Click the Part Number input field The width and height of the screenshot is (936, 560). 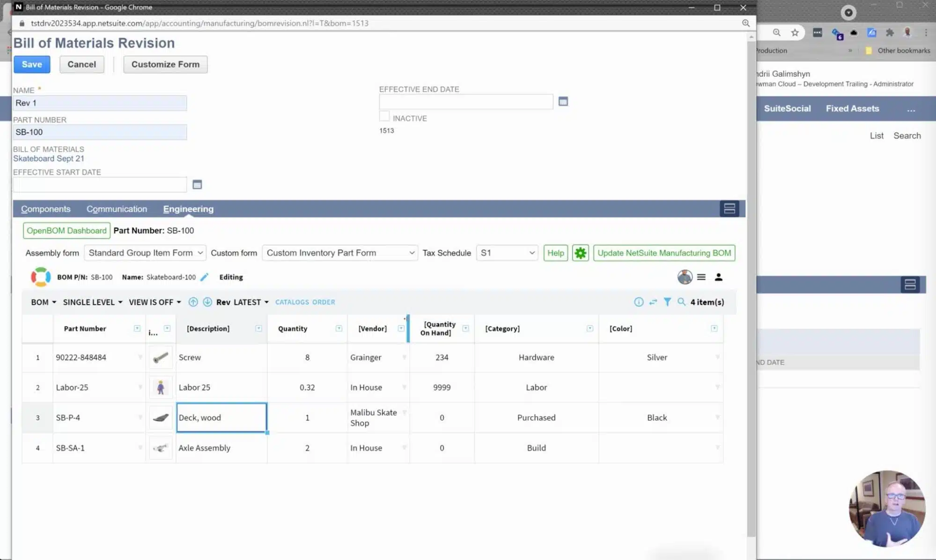pos(100,132)
